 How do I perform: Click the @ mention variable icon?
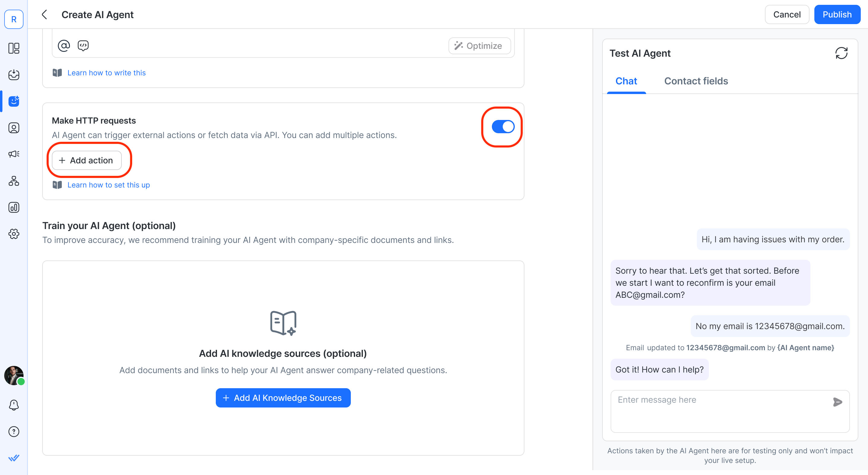pos(64,46)
